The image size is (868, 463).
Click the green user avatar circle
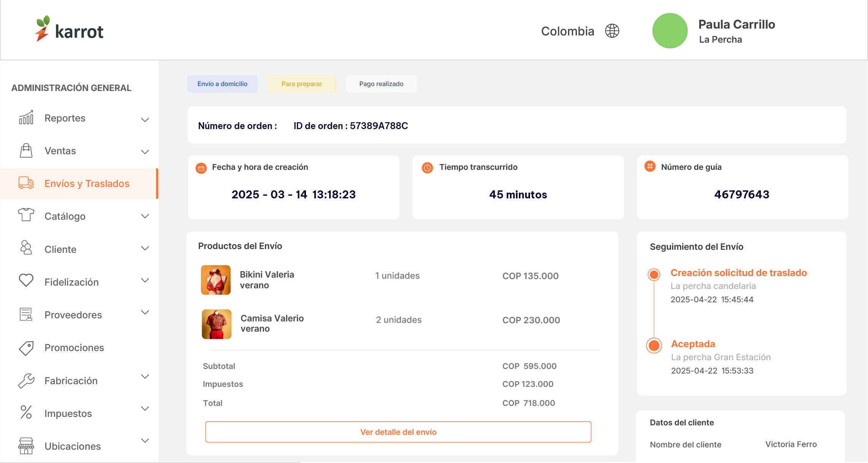(x=670, y=31)
